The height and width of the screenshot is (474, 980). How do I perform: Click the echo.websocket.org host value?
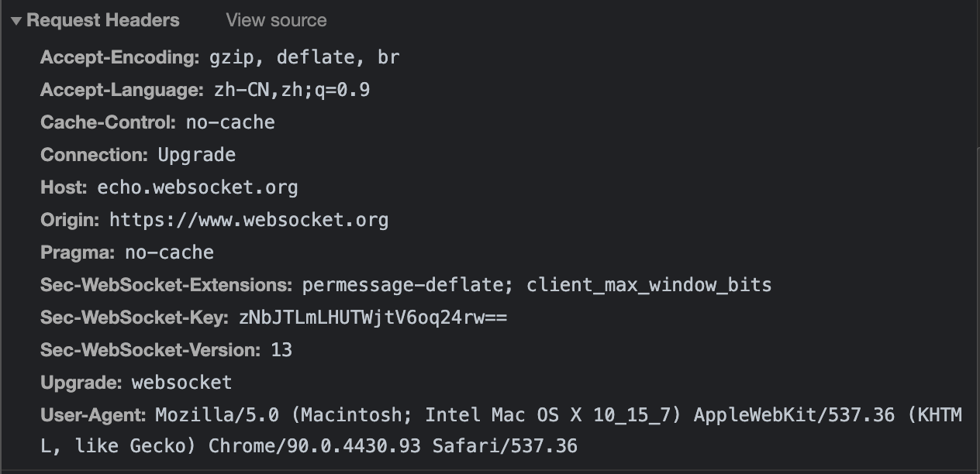(x=198, y=187)
